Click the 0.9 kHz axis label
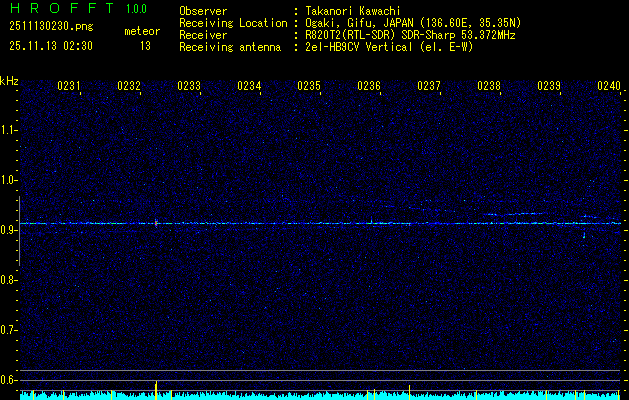The image size is (629, 400). pos(8,230)
